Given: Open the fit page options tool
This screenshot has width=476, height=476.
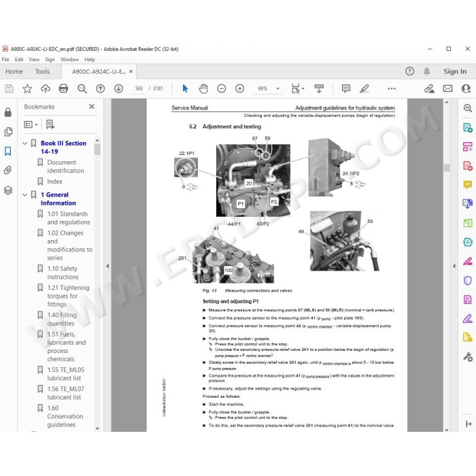Looking at the screenshot, I should [x=295, y=88].
